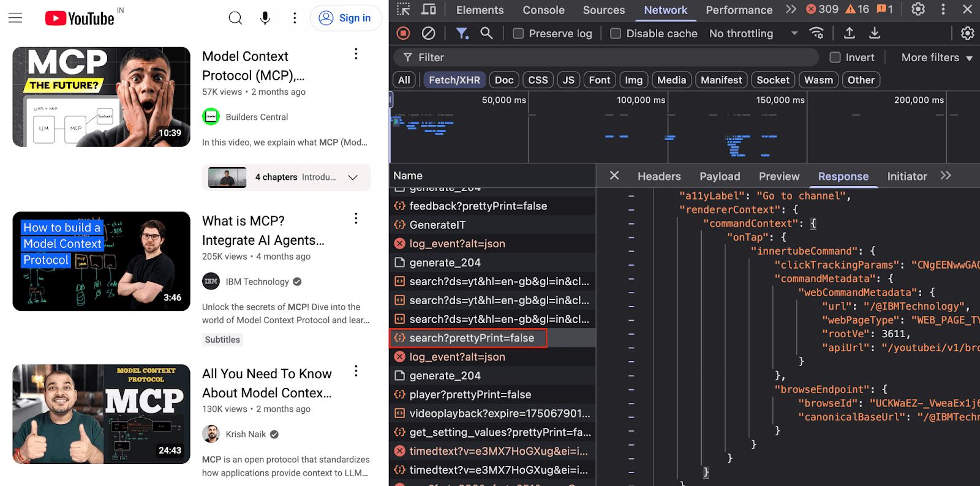Open the YouTube hamburger guide menu
This screenshot has width=980, height=486.
15,18
